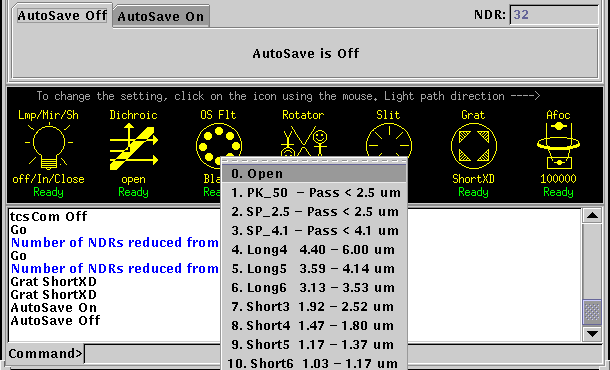Screen dimensions: 610x370
Task: Click the 'AutoSave is Off' status message
Action: (306, 53)
